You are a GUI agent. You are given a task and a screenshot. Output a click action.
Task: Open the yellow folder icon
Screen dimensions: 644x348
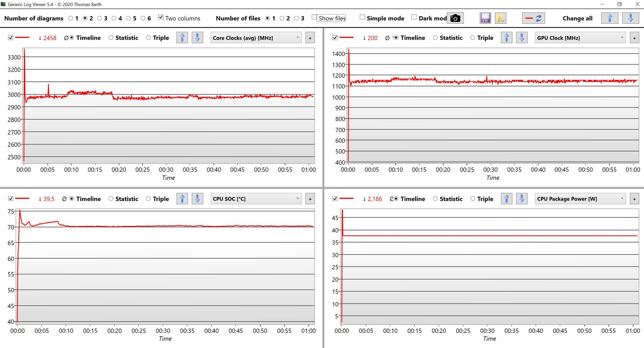click(500, 18)
